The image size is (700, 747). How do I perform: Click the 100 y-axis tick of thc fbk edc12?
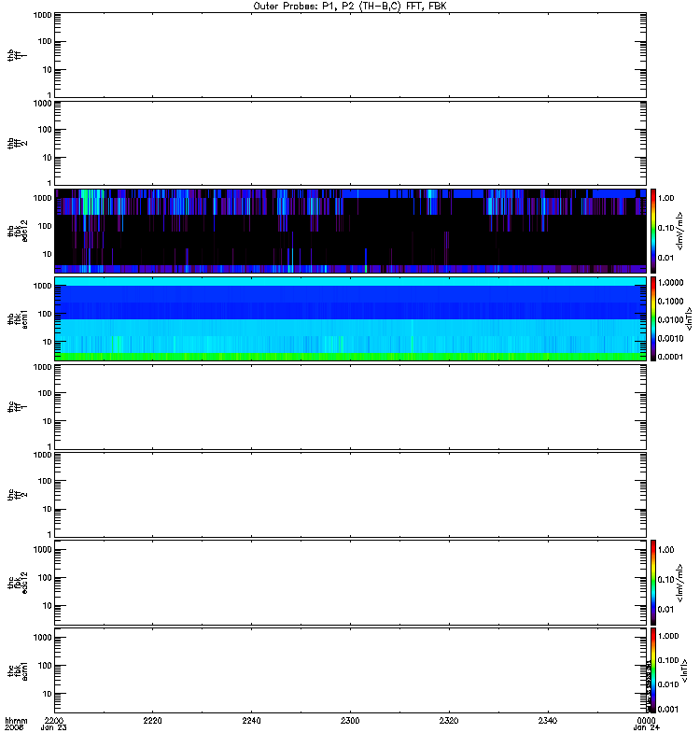tap(45, 578)
